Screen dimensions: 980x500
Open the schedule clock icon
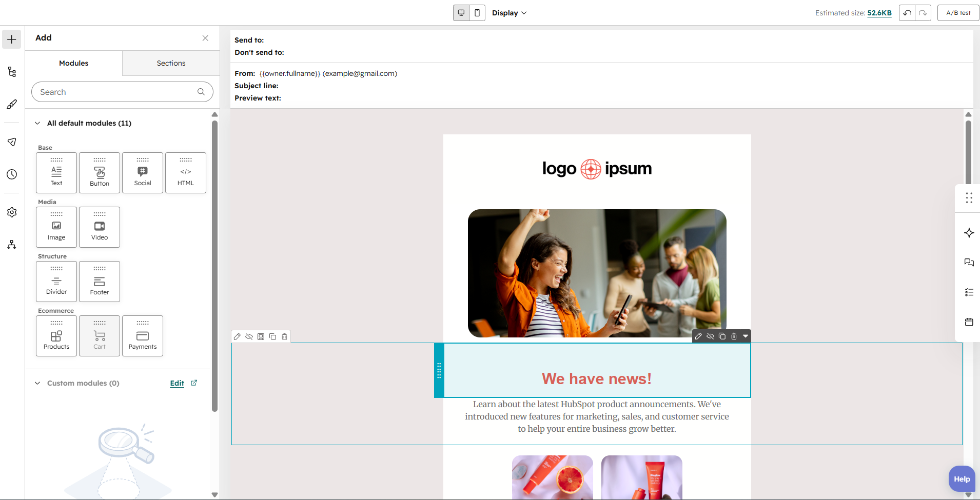point(12,174)
